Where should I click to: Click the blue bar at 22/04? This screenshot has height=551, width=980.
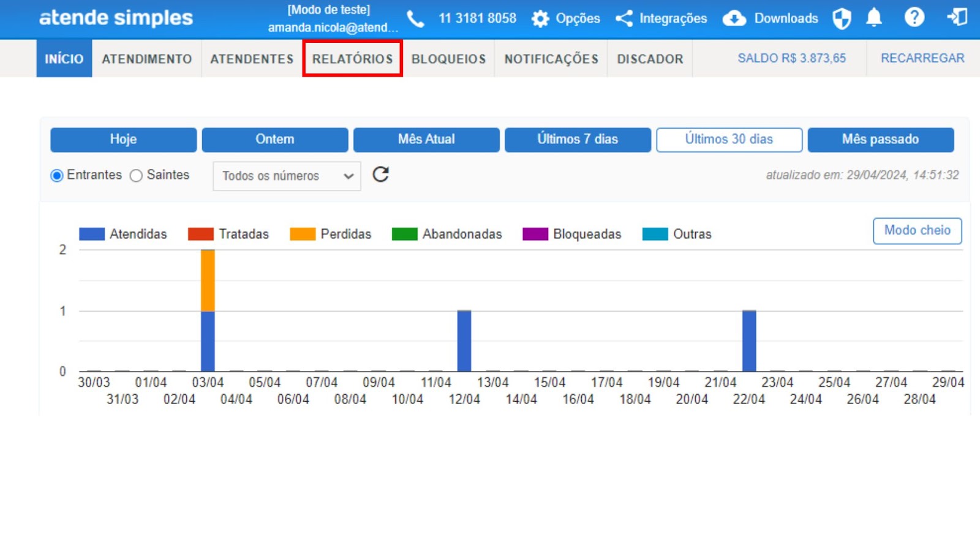(x=749, y=341)
